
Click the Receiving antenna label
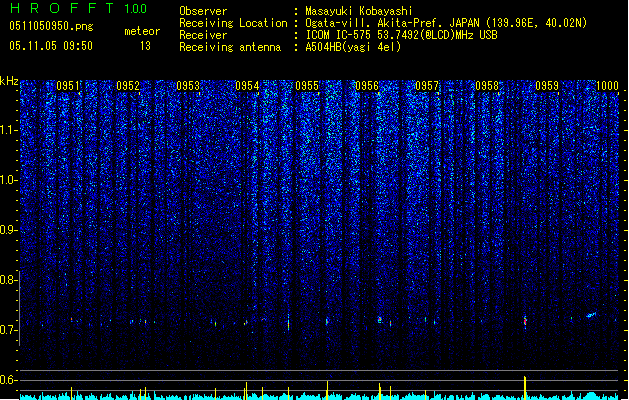click(230, 47)
